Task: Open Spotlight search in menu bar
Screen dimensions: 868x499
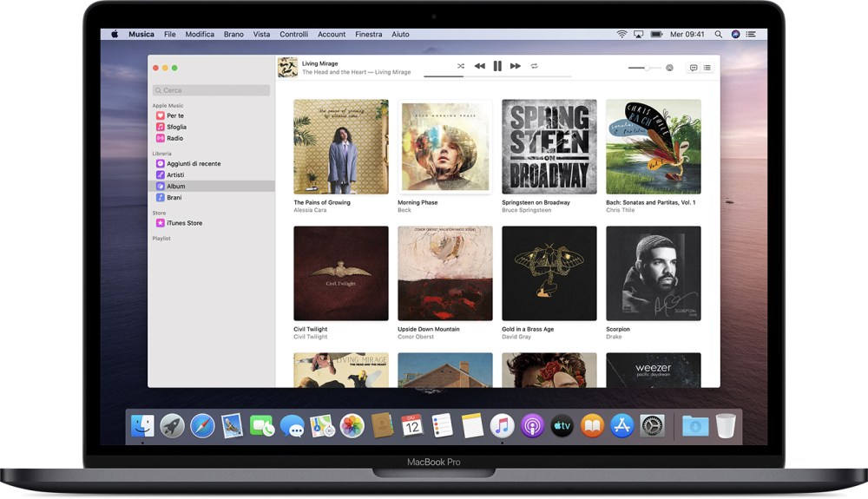Action: coord(718,35)
